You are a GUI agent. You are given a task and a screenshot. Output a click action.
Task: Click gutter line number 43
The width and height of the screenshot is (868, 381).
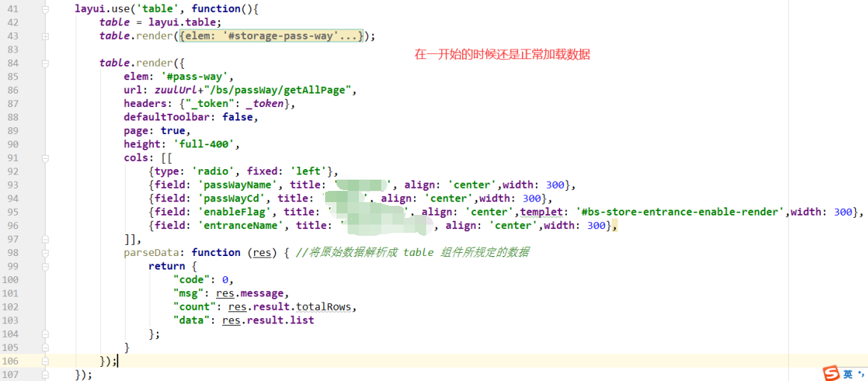point(12,36)
